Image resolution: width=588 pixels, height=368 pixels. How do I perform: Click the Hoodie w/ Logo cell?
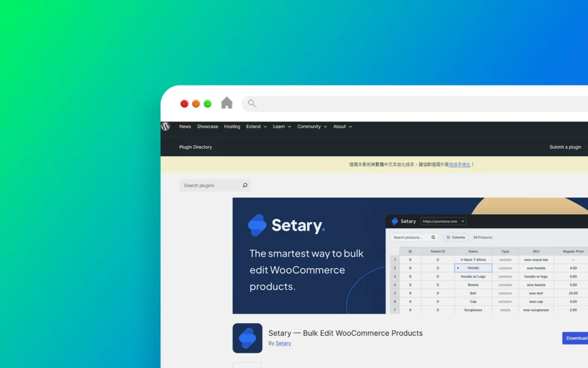tap(473, 276)
